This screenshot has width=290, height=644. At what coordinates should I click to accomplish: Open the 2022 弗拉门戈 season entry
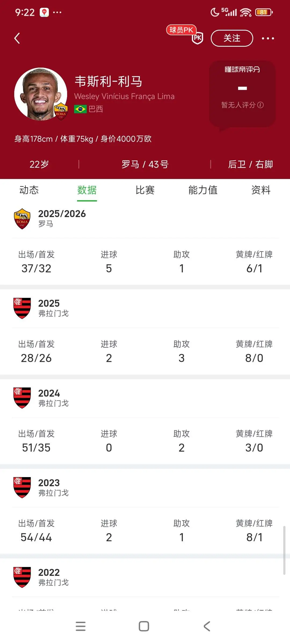tap(145, 577)
